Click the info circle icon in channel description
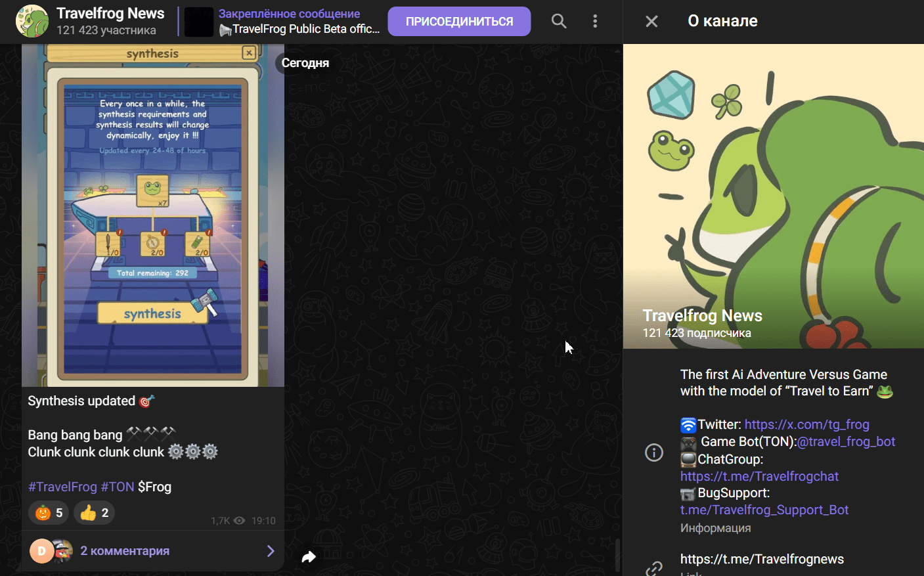 point(654,453)
